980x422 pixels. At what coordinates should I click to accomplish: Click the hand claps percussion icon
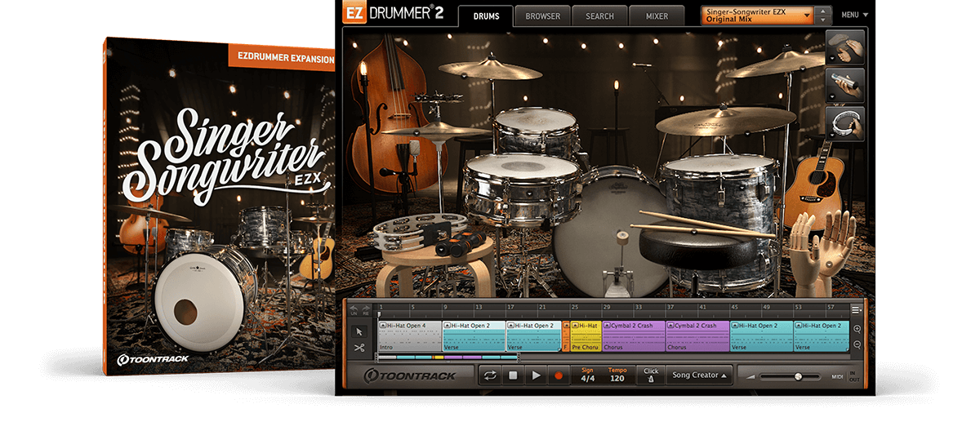tap(844, 47)
